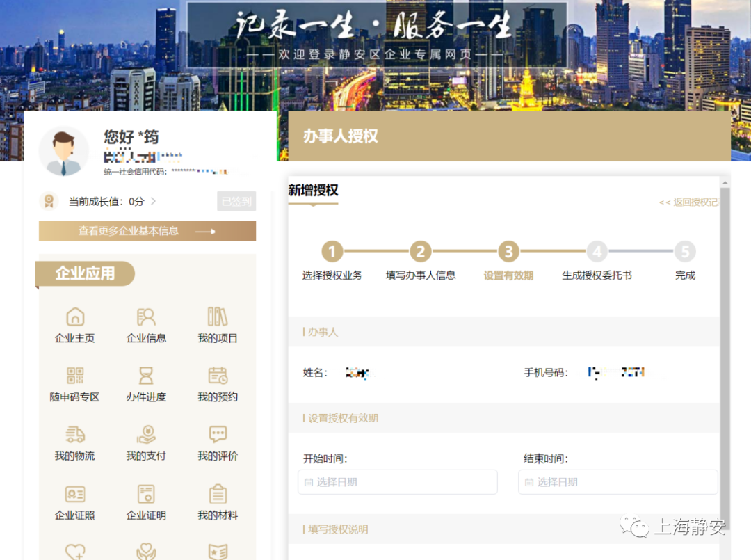The height and width of the screenshot is (560, 751).
Task: Click the user avatar picture
Action: pyautogui.click(x=63, y=152)
